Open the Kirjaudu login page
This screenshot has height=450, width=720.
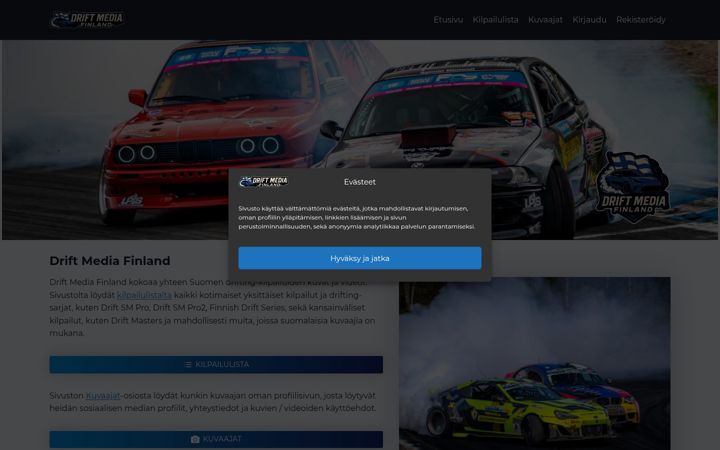point(589,20)
